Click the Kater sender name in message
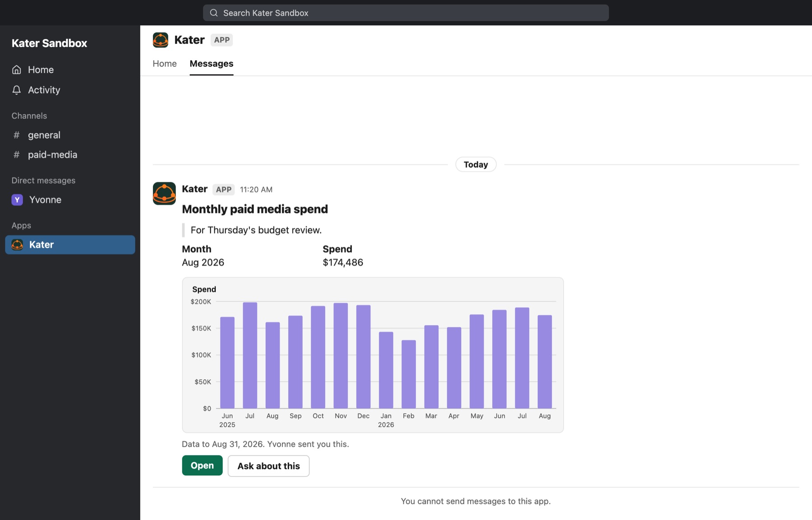812x520 pixels. point(195,189)
